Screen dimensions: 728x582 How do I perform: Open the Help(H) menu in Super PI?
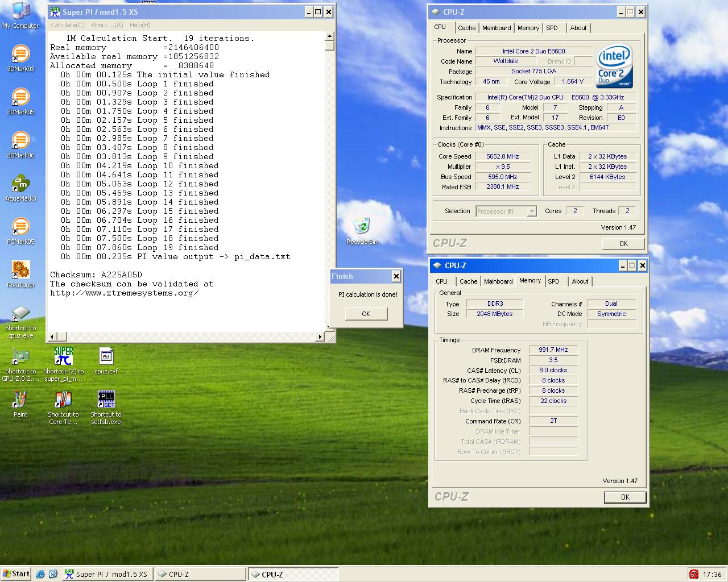(x=140, y=25)
